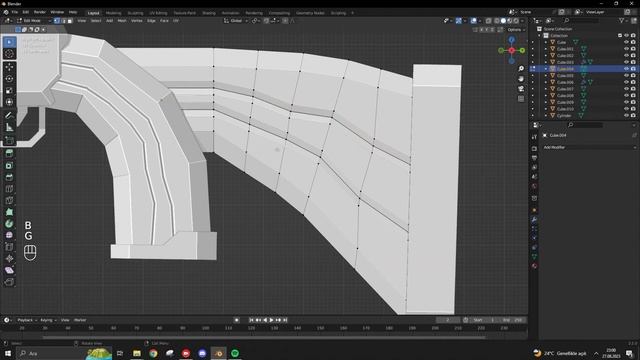Image resolution: width=640 pixels, height=360 pixels.
Task: Open the Edit Mode dropdown
Action: [x=34, y=20]
